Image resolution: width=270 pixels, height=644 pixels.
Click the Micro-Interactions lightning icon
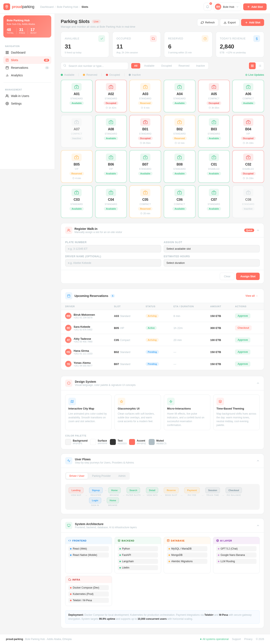point(171,401)
